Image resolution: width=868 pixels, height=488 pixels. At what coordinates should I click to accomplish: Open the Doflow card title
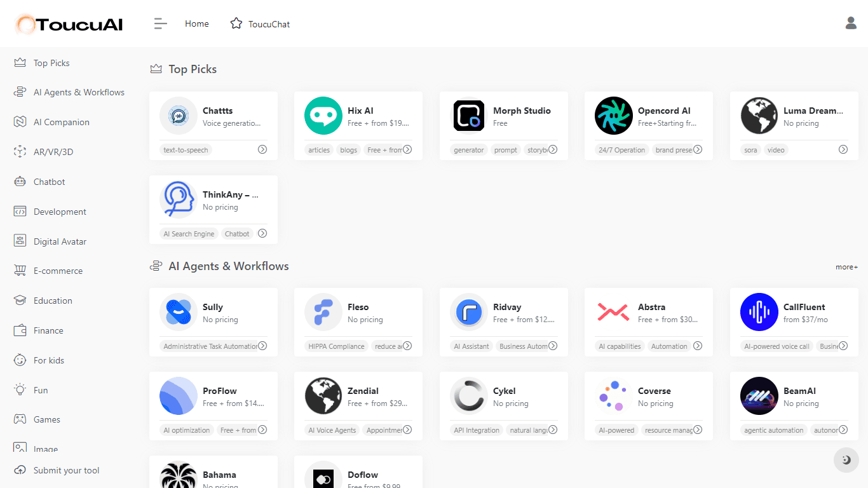[x=363, y=475]
